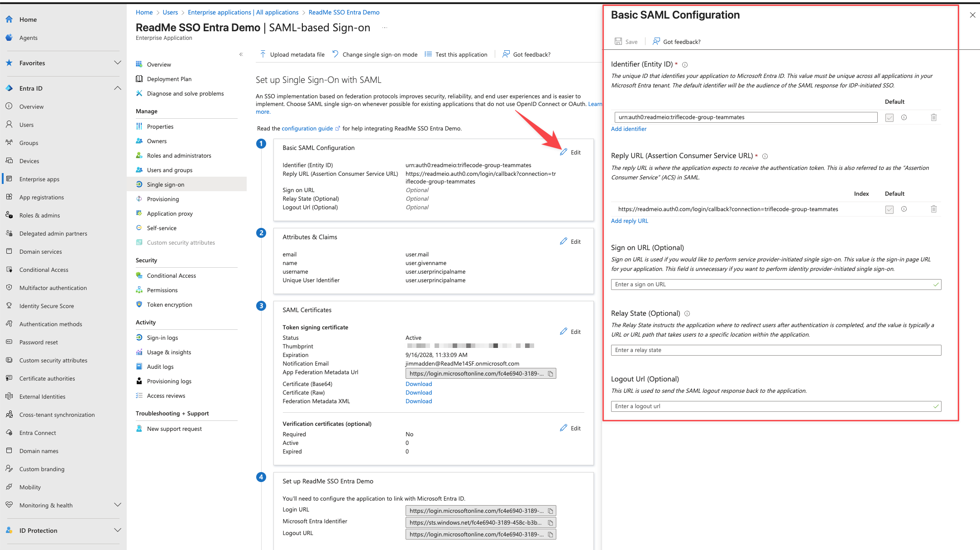Collapse the Favorites section
This screenshot has width=980, height=550.
point(118,63)
